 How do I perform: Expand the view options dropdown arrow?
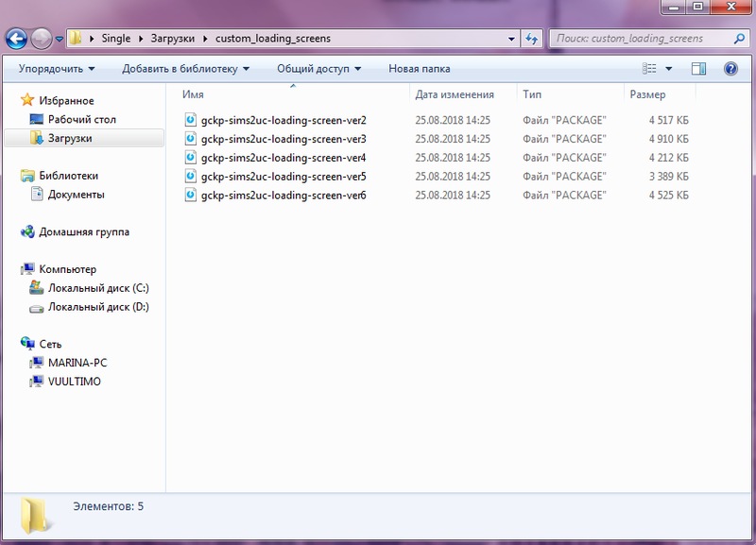(669, 69)
